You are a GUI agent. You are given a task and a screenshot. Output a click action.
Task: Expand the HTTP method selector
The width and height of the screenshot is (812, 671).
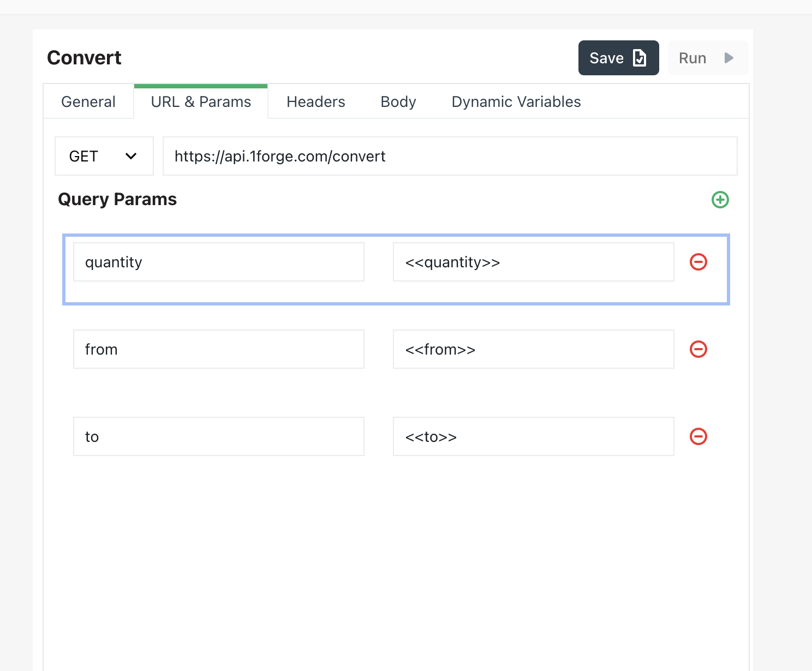pos(104,156)
